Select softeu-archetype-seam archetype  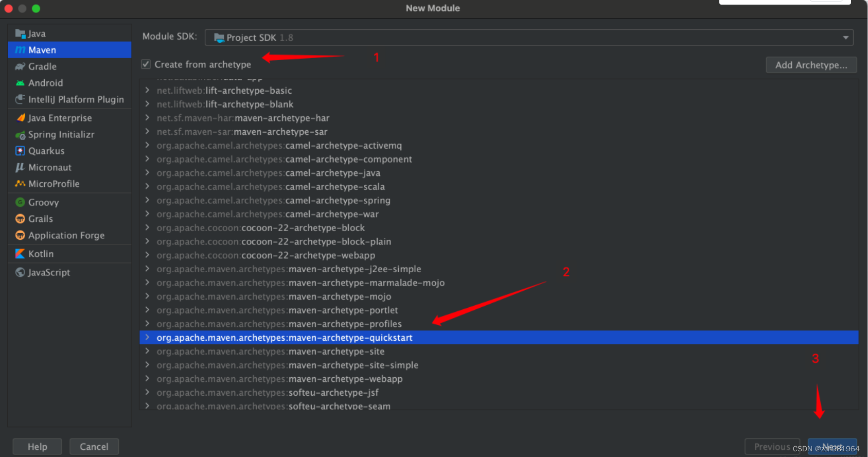(499, 406)
